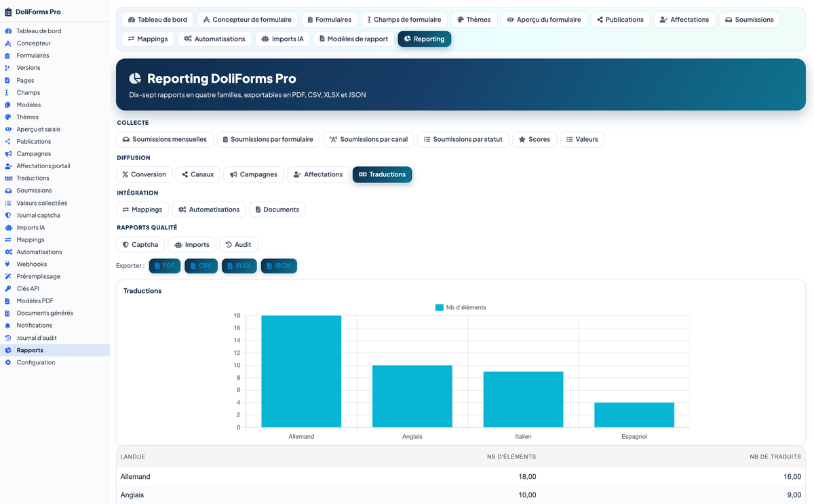
Task: Open the Campagnes diffusion report
Action: 253,174
